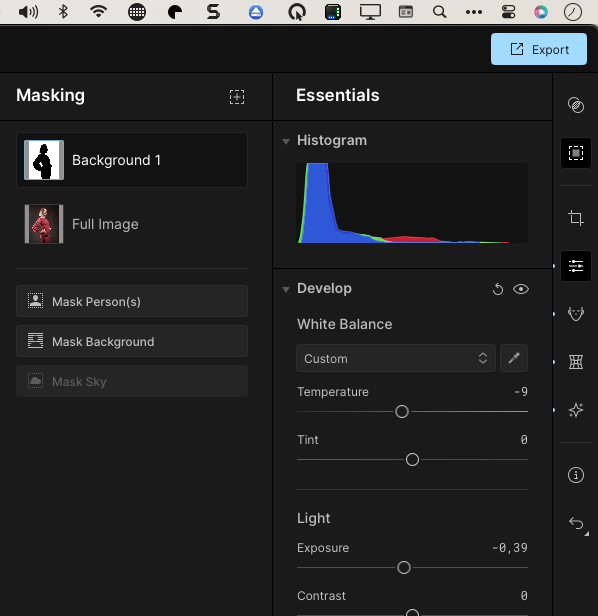
Task: Click the undo history arrow icon
Action: point(576,523)
